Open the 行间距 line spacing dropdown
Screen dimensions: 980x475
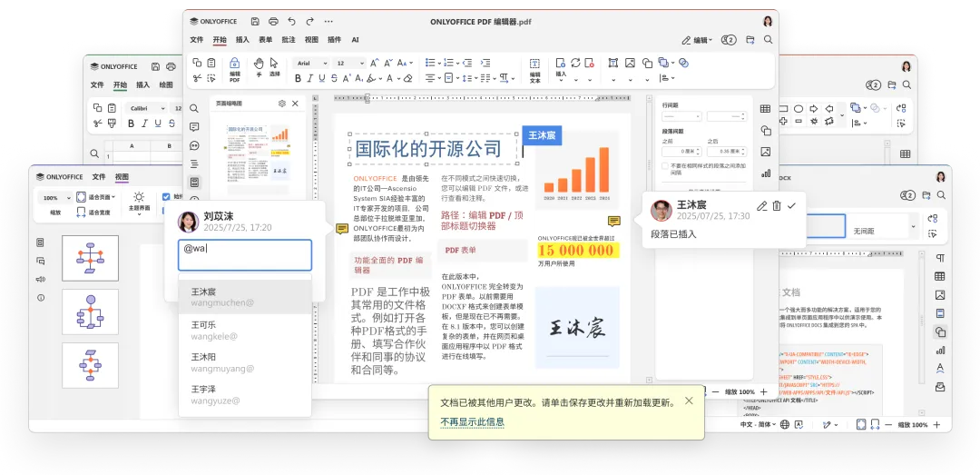[x=681, y=116]
